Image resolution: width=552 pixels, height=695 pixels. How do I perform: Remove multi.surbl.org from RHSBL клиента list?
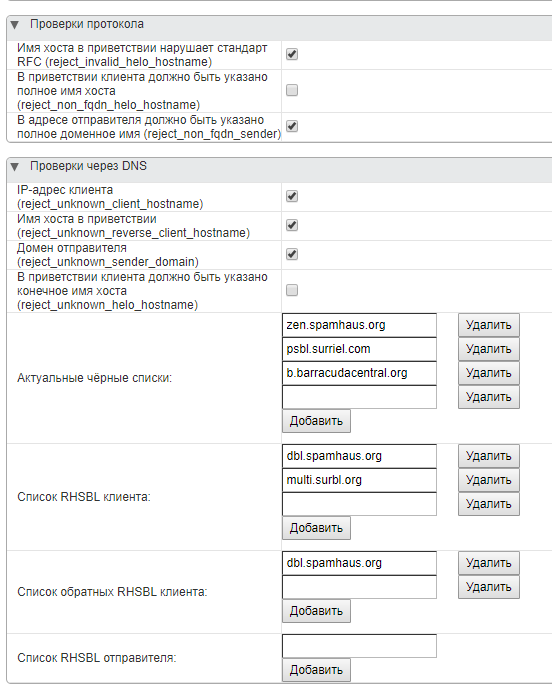(489, 480)
